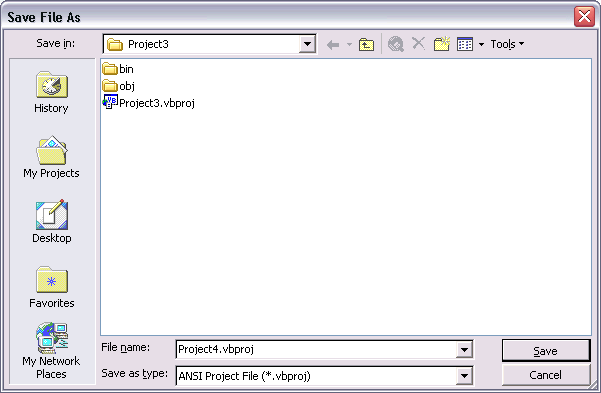The height and width of the screenshot is (393, 601).
Task: Open the History location
Action: point(51,92)
